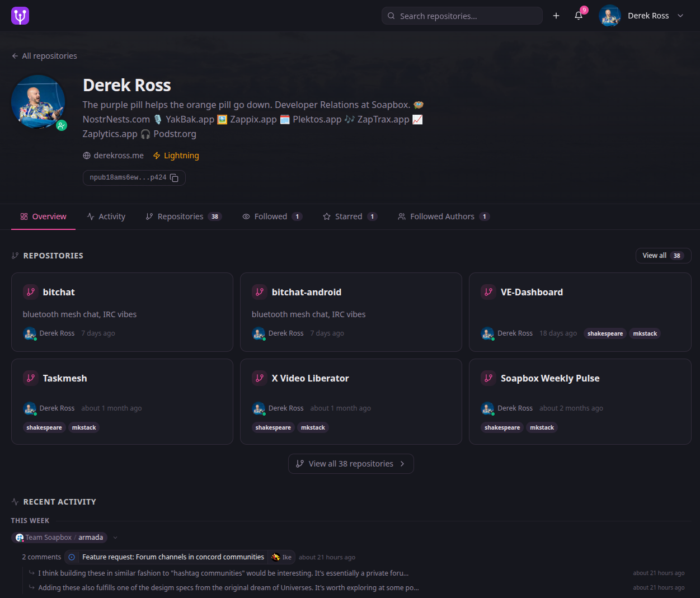Click the shakespeare tag on Taskmesh

coord(44,427)
